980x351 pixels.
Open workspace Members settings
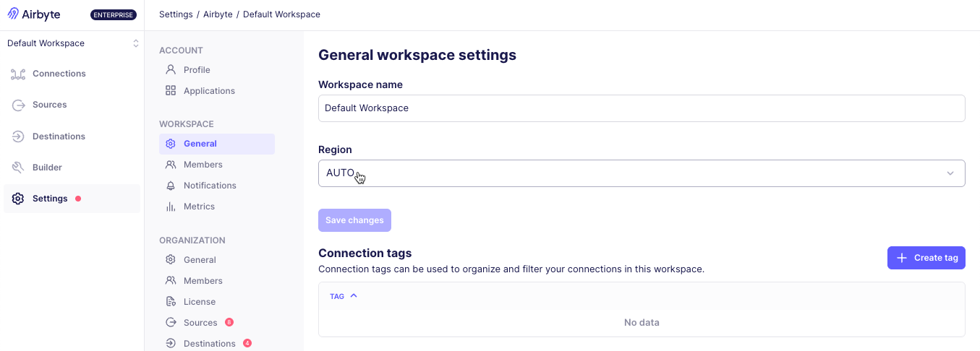(203, 165)
